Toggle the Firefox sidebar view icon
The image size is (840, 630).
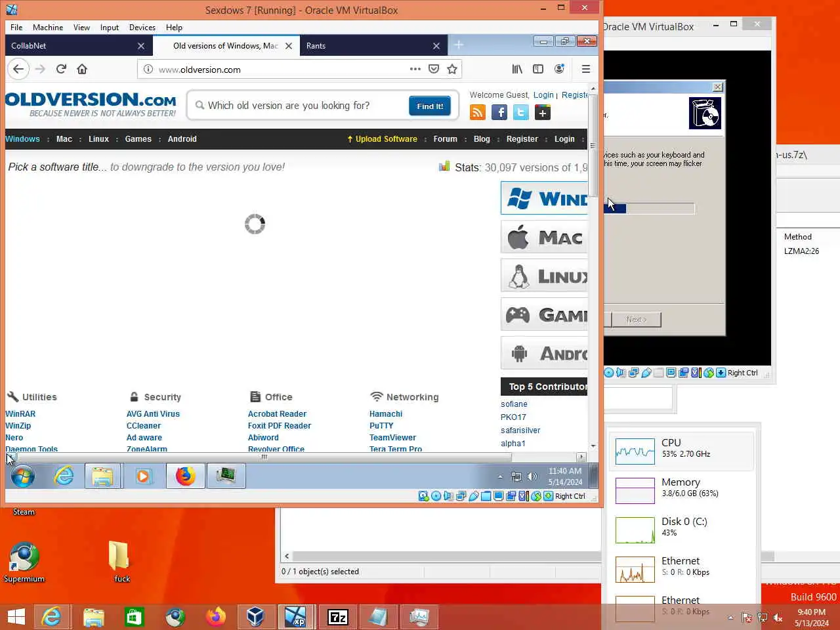click(538, 69)
